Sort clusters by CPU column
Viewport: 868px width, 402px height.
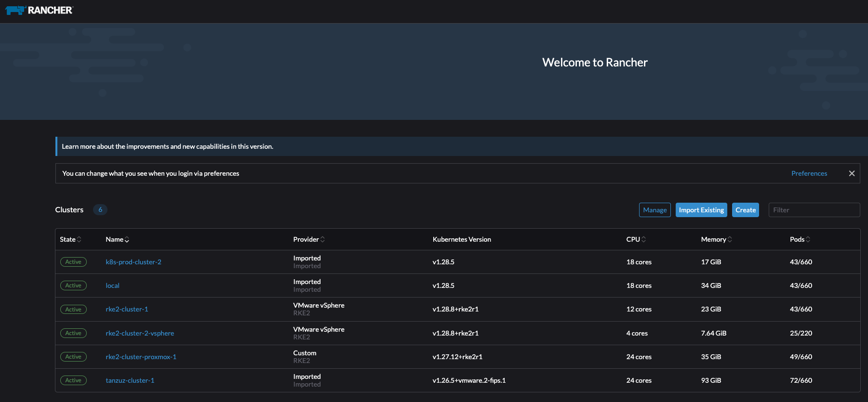pyautogui.click(x=636, y=239)
